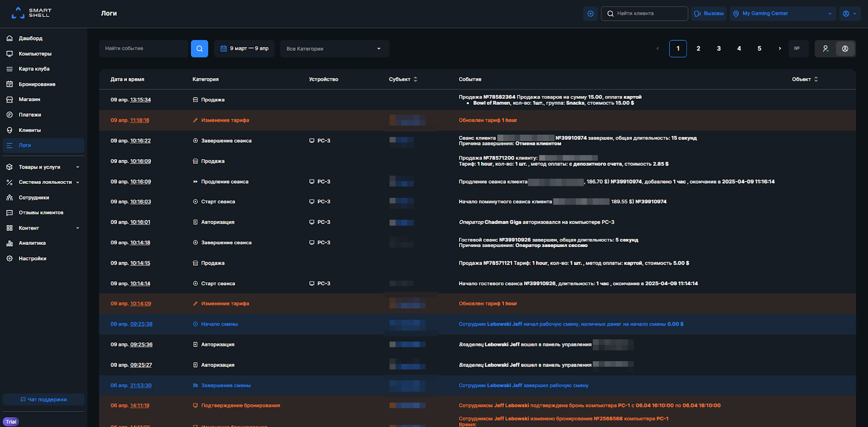868x427 pixels.
Task: Sort by Субъект column arrows
Action: 415,79
